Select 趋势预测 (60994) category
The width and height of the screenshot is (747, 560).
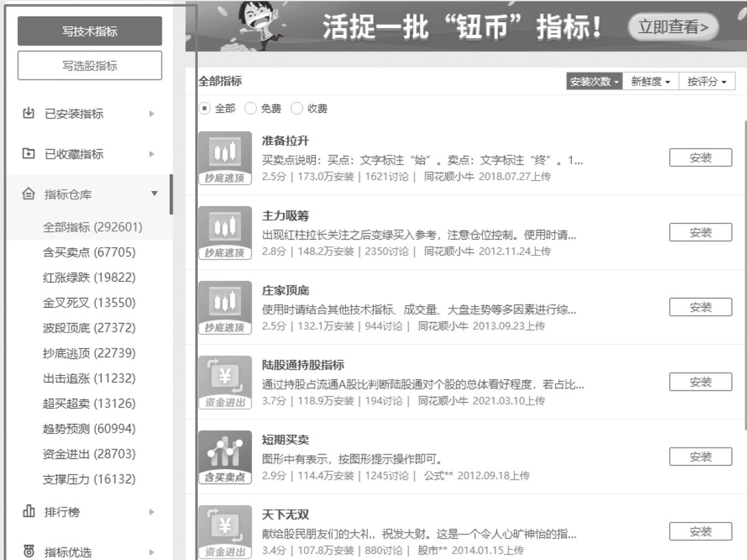pyautogui.click(x=89, y=429)
